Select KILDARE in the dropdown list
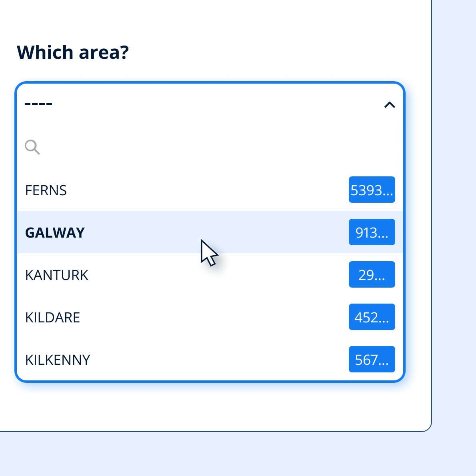This screenshot has height=476, width=476. pyautogui.click(x=53, y=317)
